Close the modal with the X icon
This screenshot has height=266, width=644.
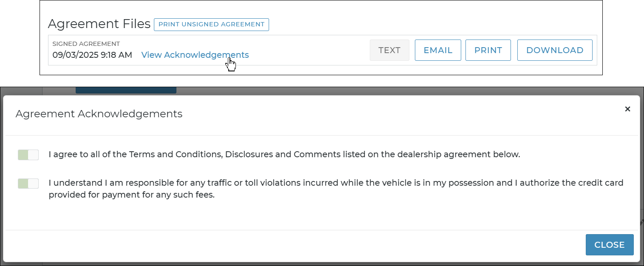[627, 109]
